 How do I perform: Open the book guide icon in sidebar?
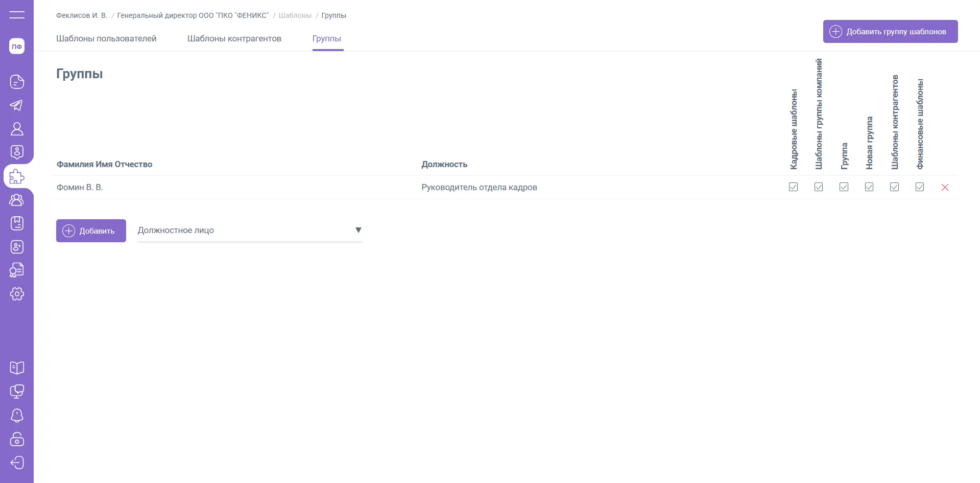(x=17, y=368)
